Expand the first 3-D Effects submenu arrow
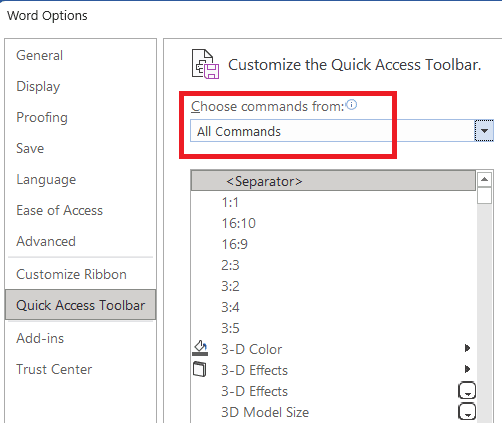Viewport: 502px width, 426px height. click(x=467, y=369)
